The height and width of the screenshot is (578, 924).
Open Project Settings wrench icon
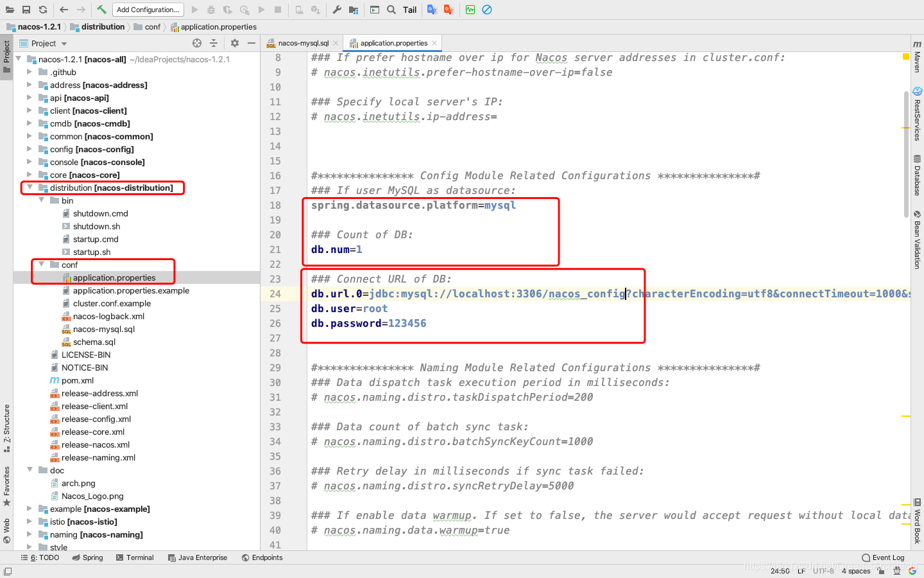337,10
